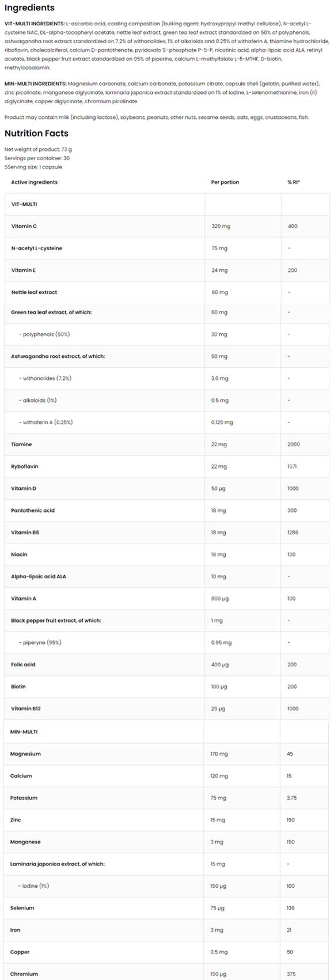Select the Servings per container text

37,158
